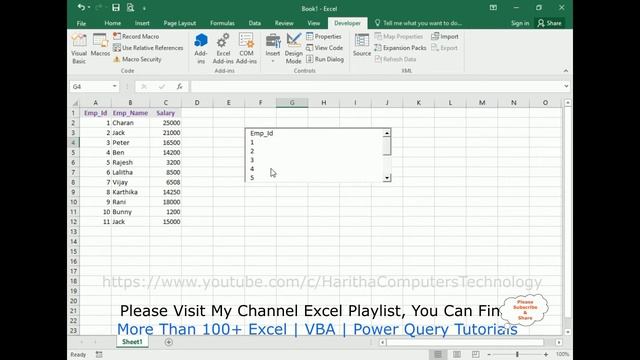Select all cells corner button
The width and height of the screenshot is (640, 360).
coord(75,102)
